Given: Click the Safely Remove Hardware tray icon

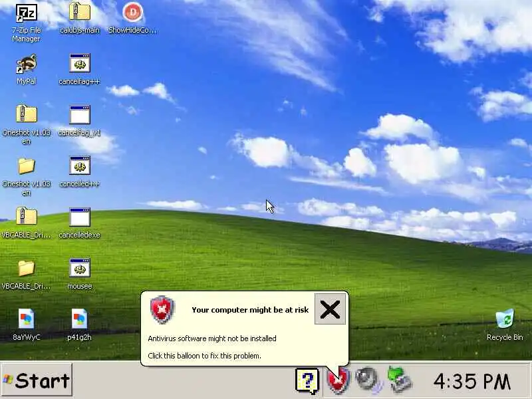Looking at the screenshot, I should 400,378.
